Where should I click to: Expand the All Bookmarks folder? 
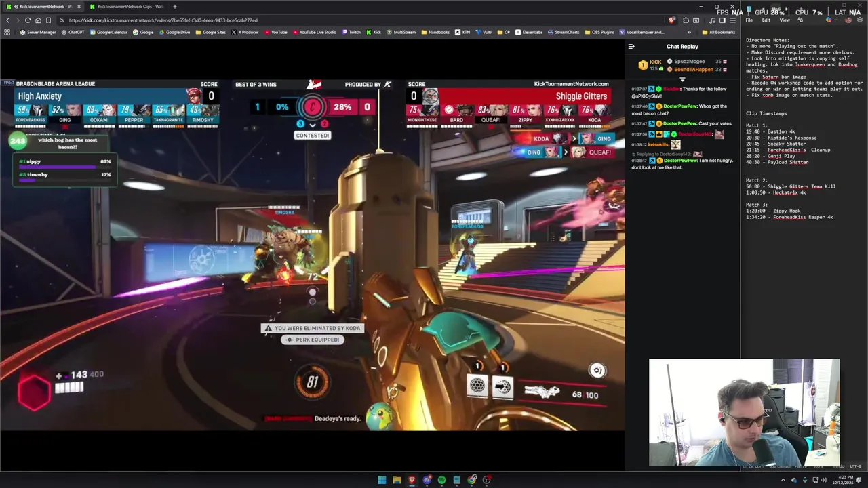coord(719,32)
